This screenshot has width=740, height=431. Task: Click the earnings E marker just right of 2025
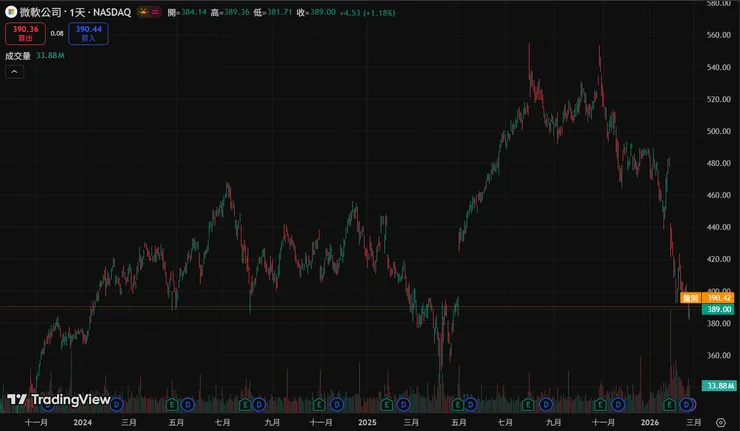[387, 405]
